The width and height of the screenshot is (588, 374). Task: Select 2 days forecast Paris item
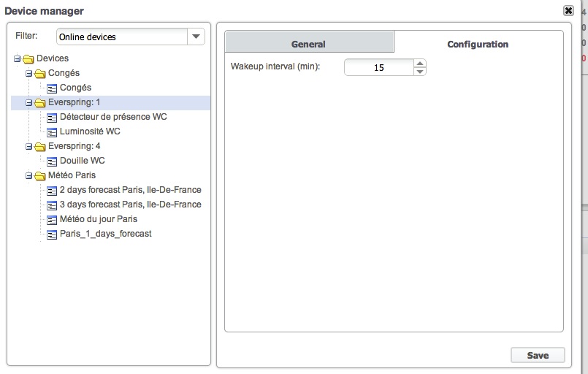pyautogui.click(x=130, y=190)
